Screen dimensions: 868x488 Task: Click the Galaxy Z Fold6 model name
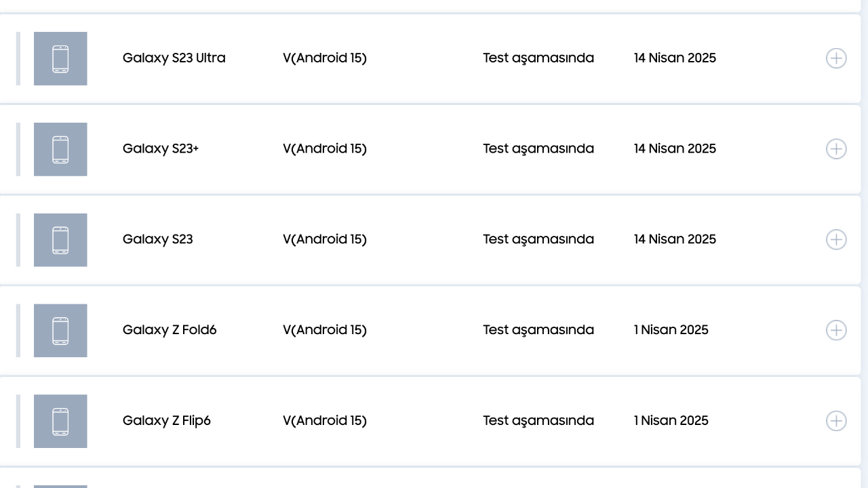[170, 330]
